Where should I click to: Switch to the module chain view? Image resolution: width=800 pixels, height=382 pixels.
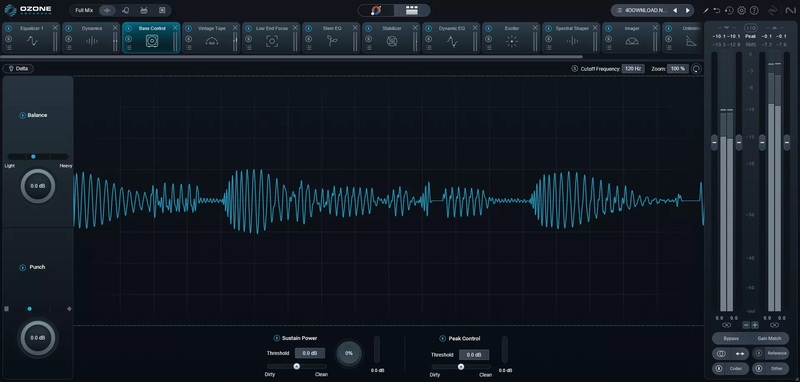coord(412,10)
